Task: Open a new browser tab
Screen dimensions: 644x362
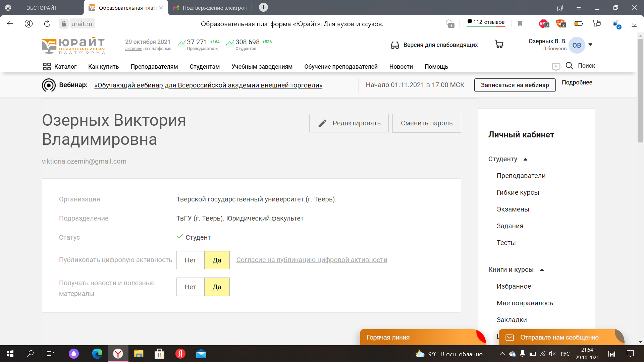Action: coord(263,7)
